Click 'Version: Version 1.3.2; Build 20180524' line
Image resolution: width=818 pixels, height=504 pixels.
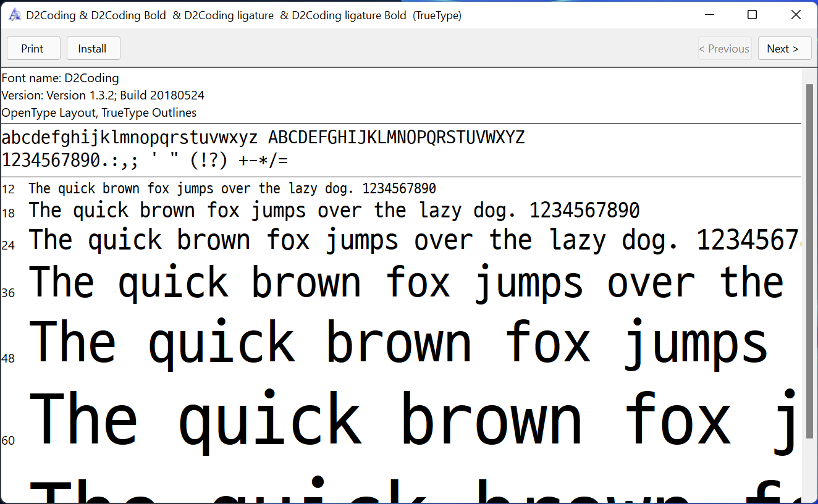pos(103,96)
